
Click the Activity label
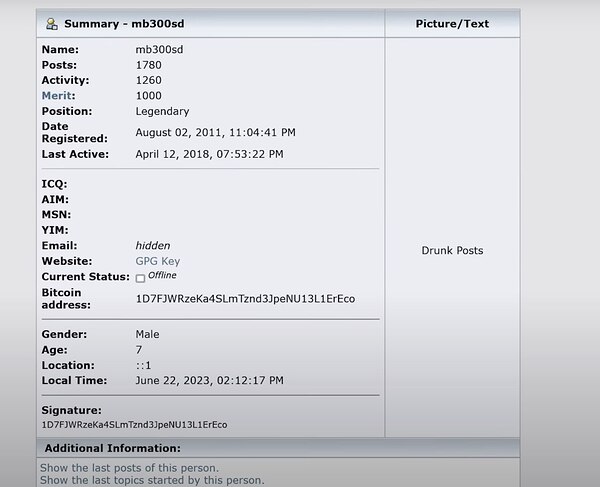(65, 80)
